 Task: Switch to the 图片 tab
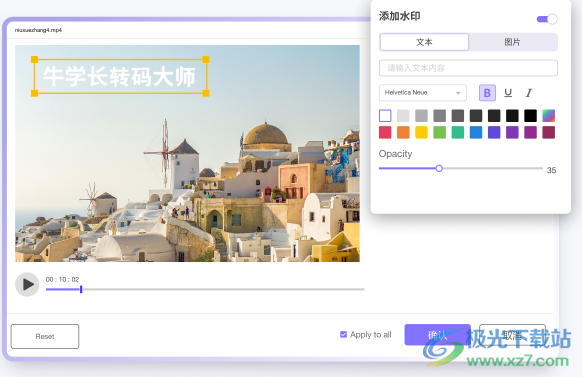(x=512, y=42)
